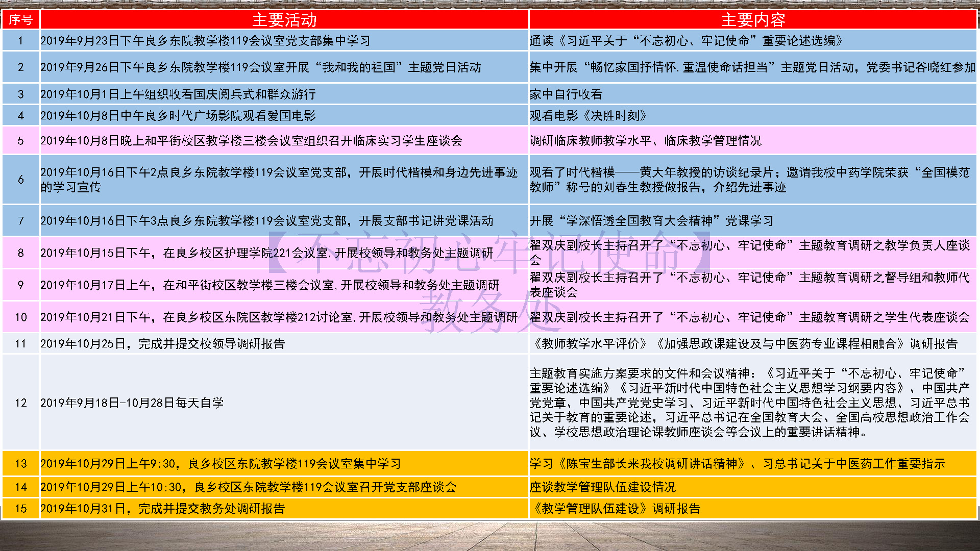
Task: Click the 序号 header cell
Action: pos(21,20)
